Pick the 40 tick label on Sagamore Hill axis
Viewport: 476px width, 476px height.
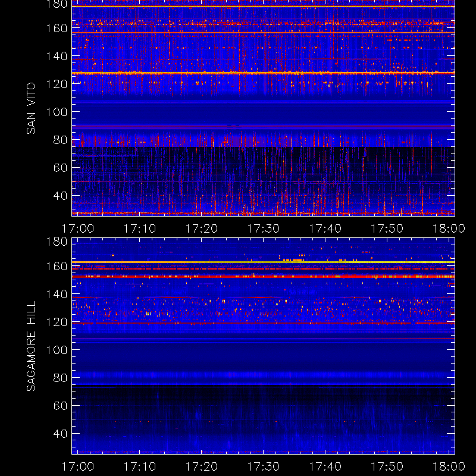pos(61,434)
